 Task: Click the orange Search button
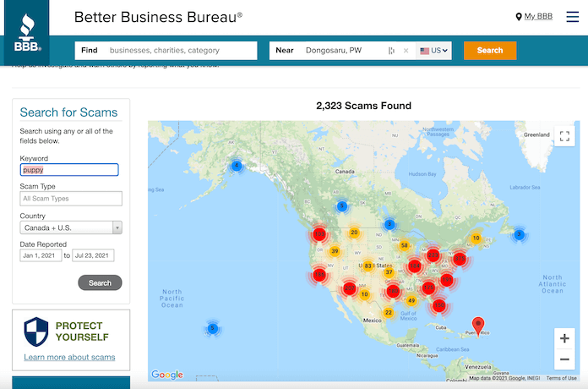tap(489, 51)
